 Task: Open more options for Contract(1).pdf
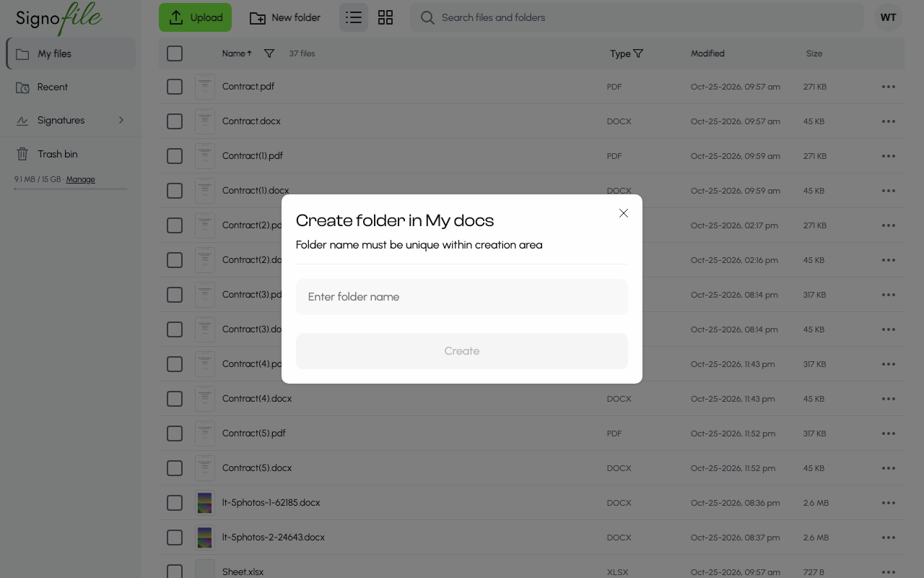pyautogui.click(x=889, y=156)
